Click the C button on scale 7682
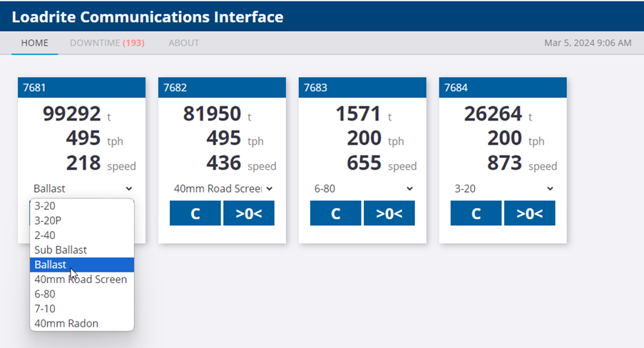The image size is (644, 348). pos(195,213)
